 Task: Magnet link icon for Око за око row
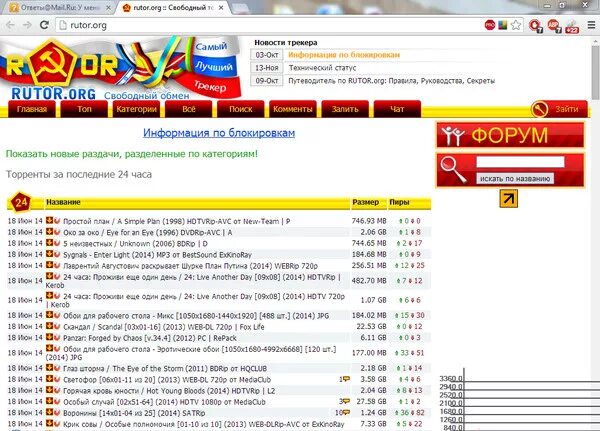(57, 232)
